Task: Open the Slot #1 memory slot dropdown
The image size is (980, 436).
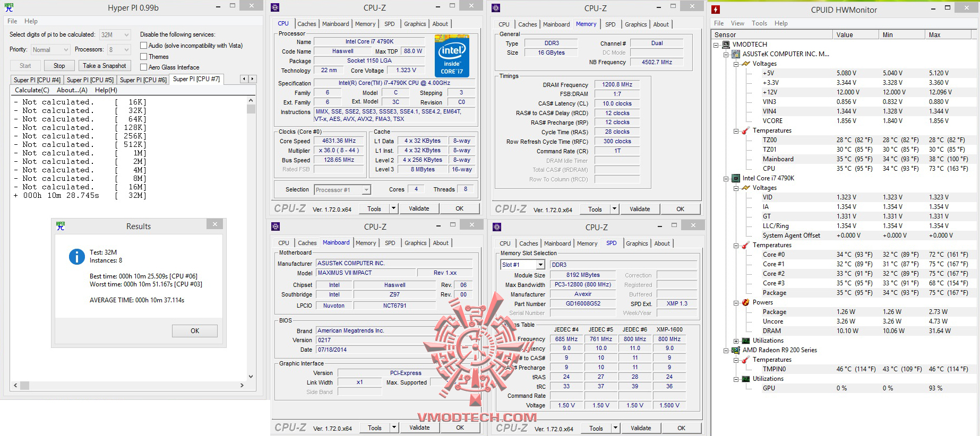Action: [x=522, y=265]
